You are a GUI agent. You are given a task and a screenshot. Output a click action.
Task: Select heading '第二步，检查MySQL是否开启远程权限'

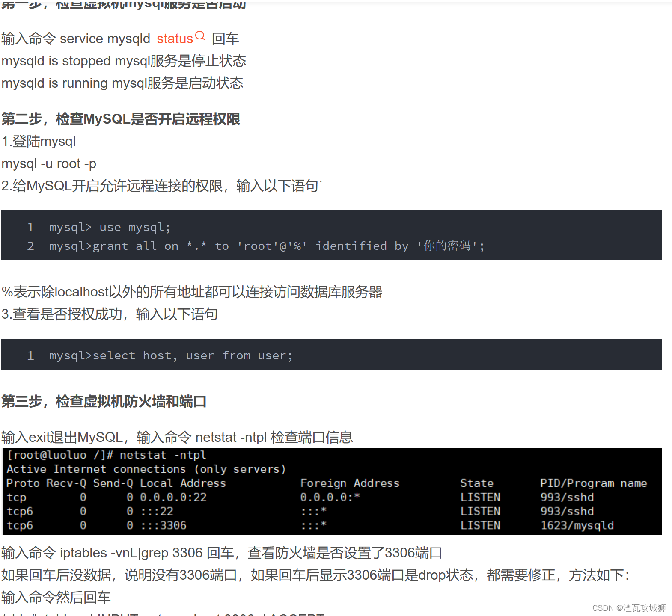click(x=121, y=119)
